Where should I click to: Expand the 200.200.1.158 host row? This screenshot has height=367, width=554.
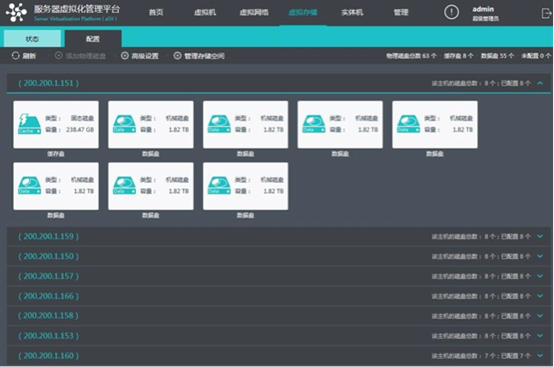coord(540,315)
